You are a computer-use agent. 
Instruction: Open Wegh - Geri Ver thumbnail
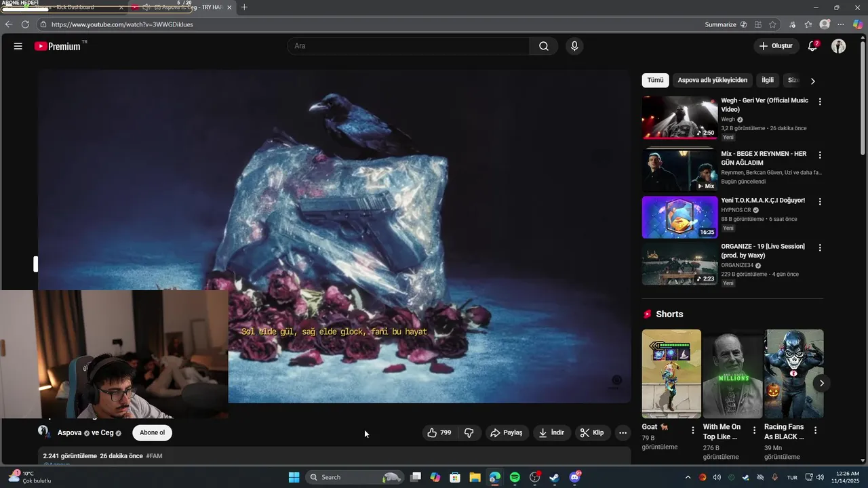[x=679, y=117]
